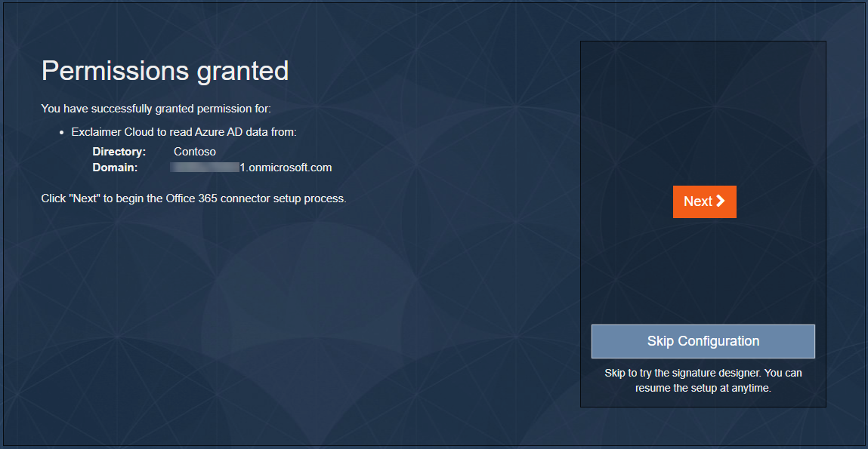Click the orange Next button
The image size is (868, 449).
tap(704, 201)
